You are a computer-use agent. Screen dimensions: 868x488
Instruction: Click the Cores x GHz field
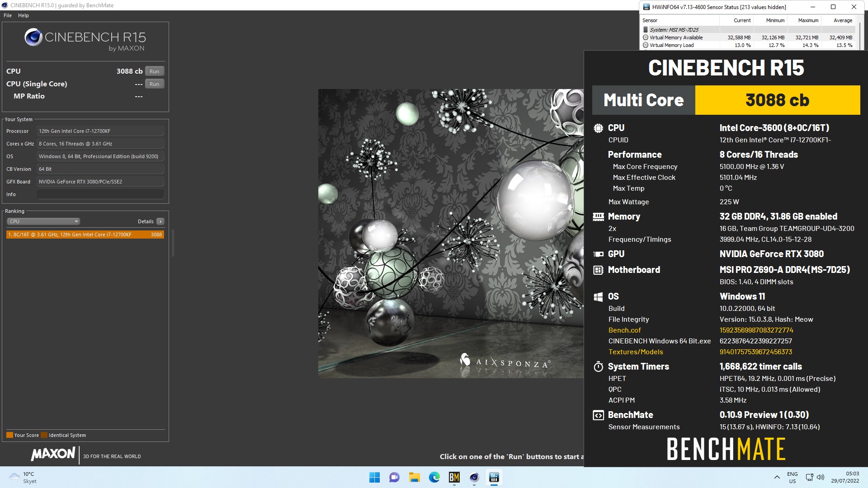(100, 144)
